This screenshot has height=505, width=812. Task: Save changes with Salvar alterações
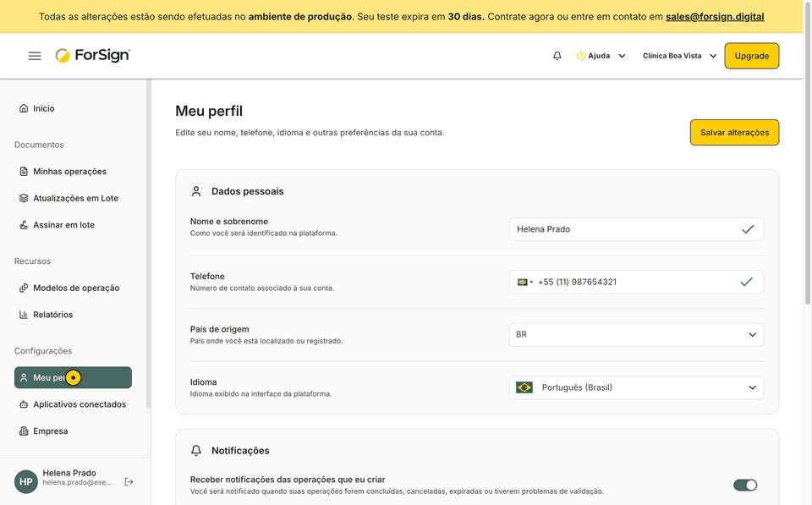tap(734, 133)
